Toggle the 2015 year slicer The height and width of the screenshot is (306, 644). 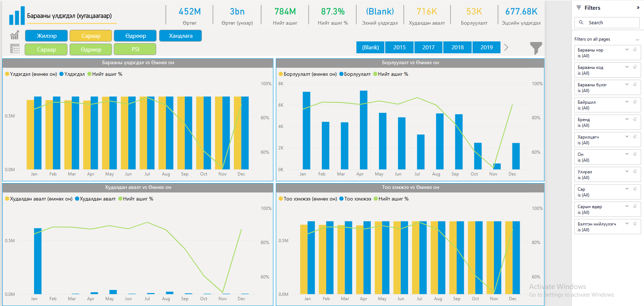point(399,47)
